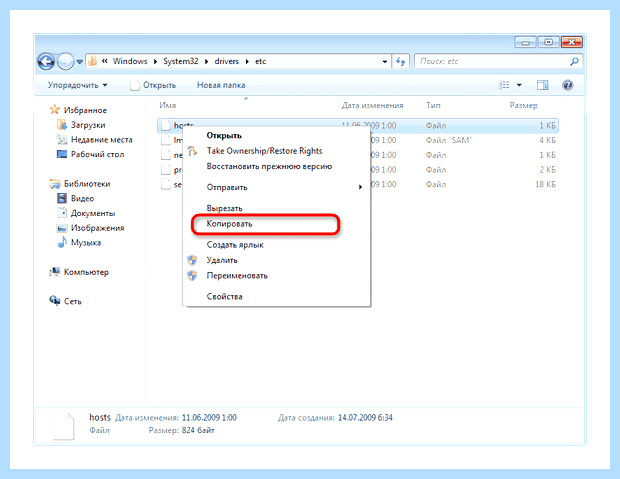Open the help question mark icon

tap(567, 85)
